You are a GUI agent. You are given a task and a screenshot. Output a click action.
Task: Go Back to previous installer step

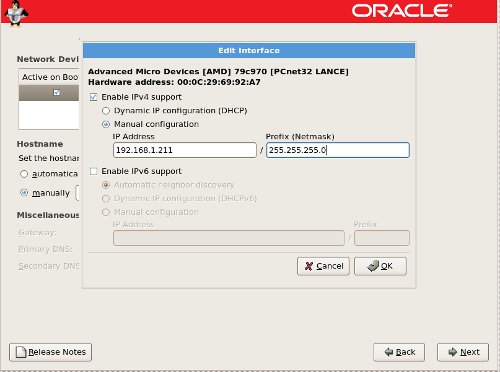click(399, 352)
